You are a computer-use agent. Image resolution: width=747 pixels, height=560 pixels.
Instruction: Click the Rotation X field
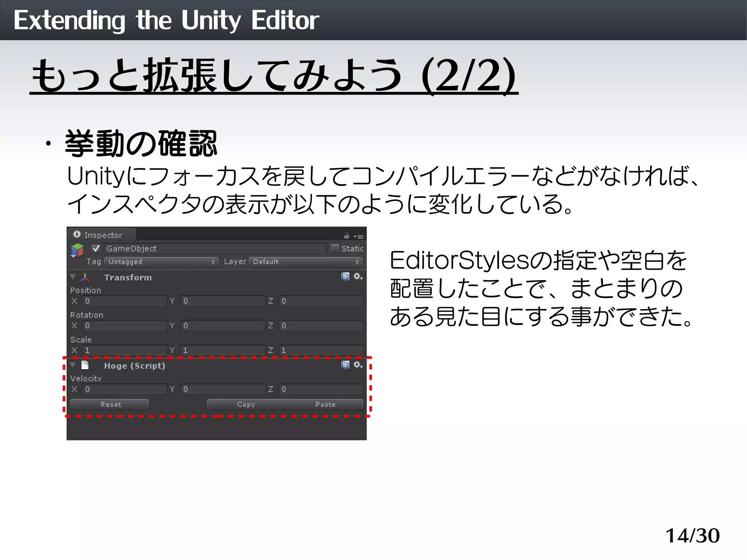coord(125,325)
